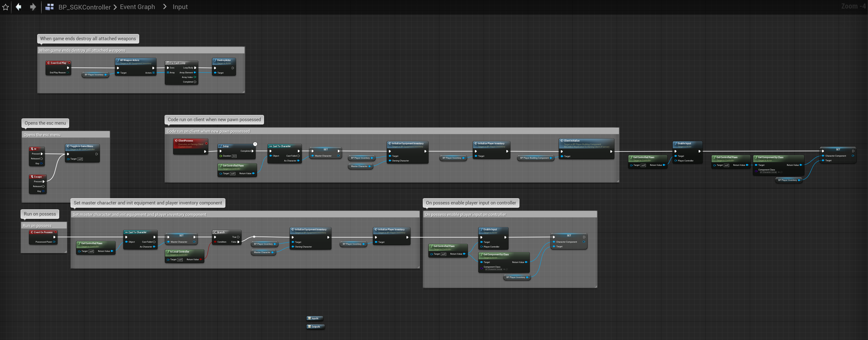The height and width of the screenshot is (340, 868).
Task: Click the BP_SGKController breadcrumb link
Action: point(84,7)
